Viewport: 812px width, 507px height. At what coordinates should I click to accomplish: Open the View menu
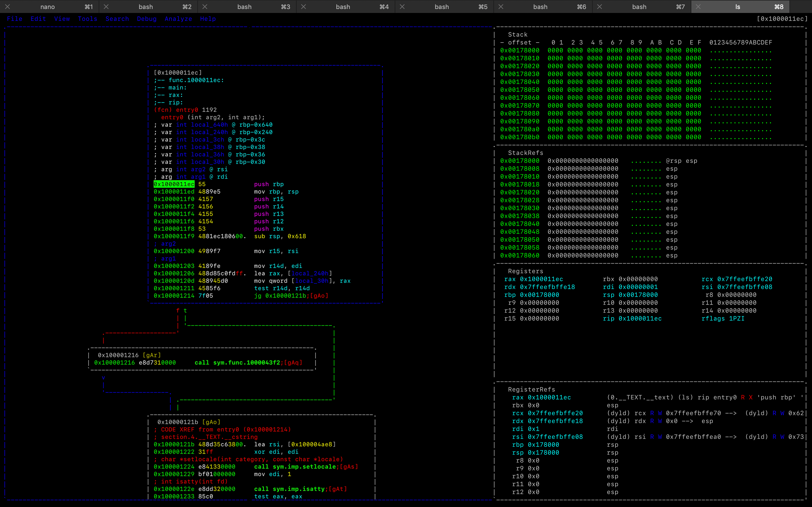pyautogui.click(x=62, y=19)
